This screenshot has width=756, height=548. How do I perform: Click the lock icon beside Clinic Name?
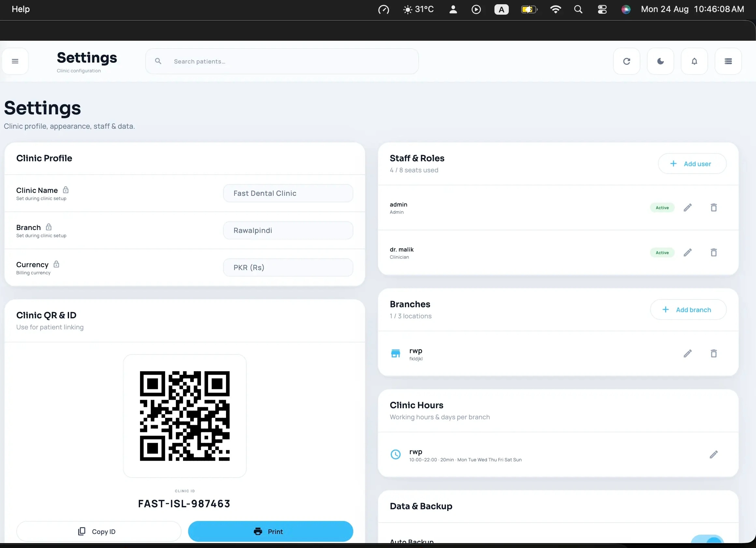[x=66, y=190]
